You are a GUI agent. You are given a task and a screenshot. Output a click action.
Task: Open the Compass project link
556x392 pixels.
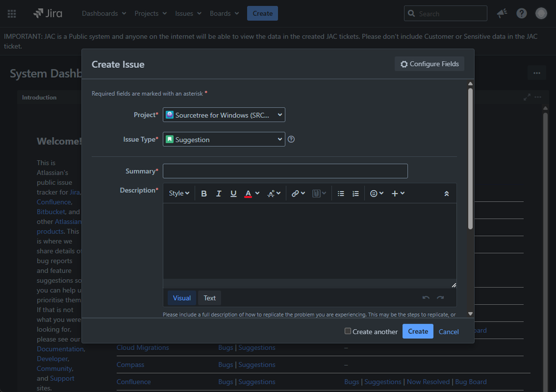point(130,364)
